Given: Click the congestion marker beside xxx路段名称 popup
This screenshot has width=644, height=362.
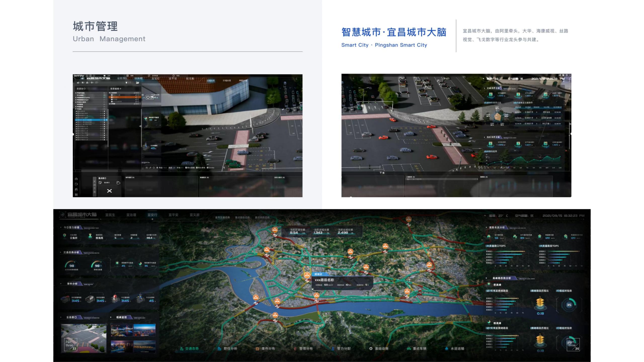Looking at the screenshot, I should pyautogui.click(x=307, y=276).
